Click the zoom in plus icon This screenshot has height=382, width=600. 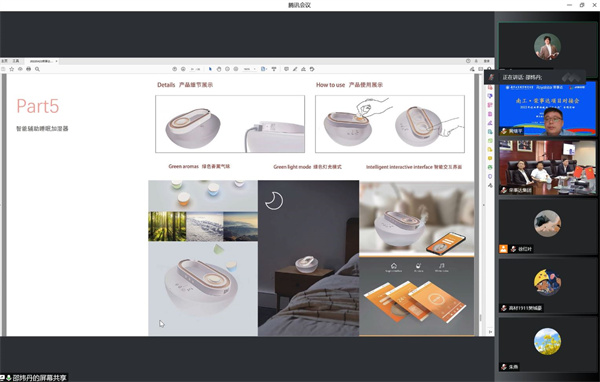click(236, 69)
